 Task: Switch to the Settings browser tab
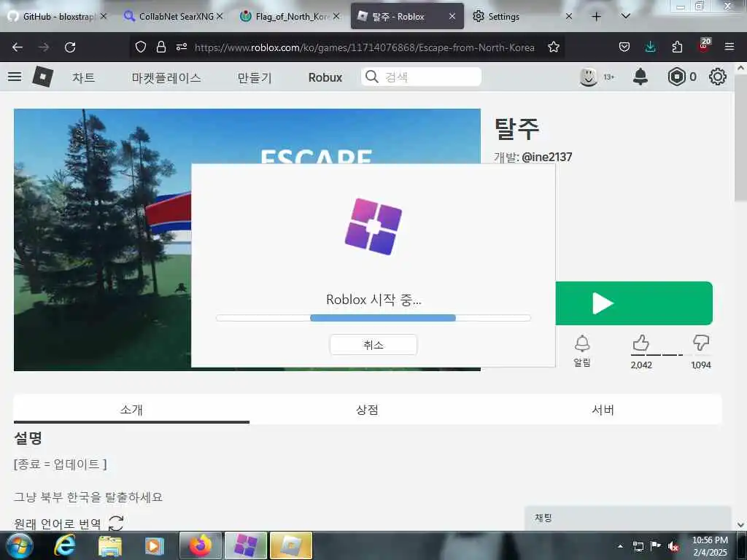(522, 17)
